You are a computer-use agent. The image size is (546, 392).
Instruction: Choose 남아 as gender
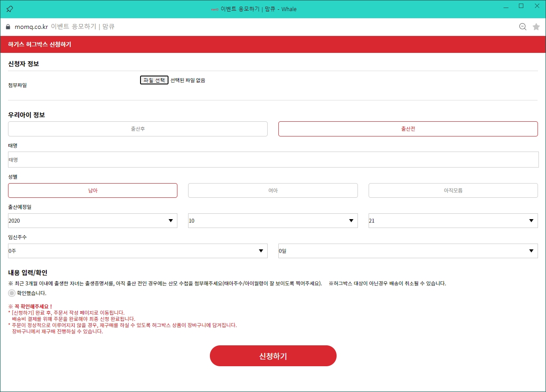pos(92,190)
